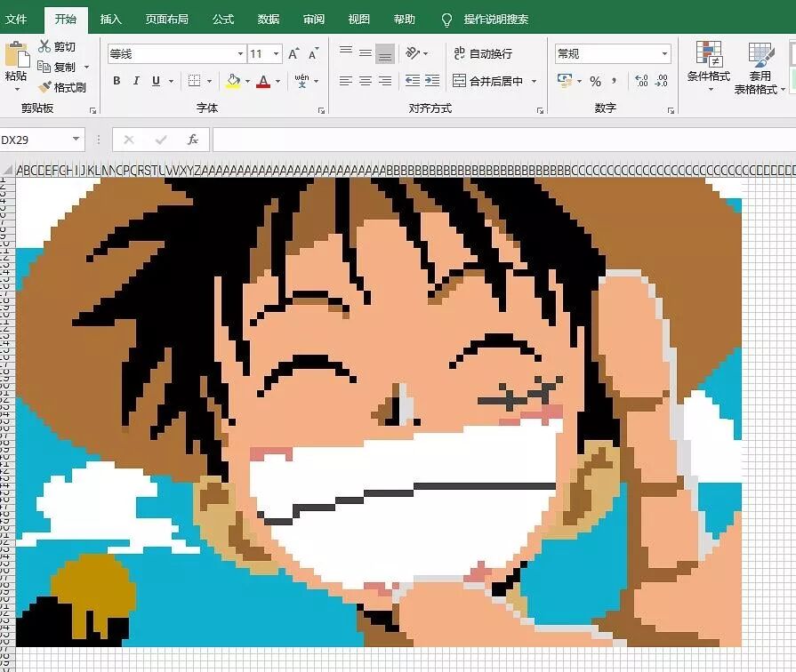
Task: Click the formula bar input
Action: pos(503,140)
